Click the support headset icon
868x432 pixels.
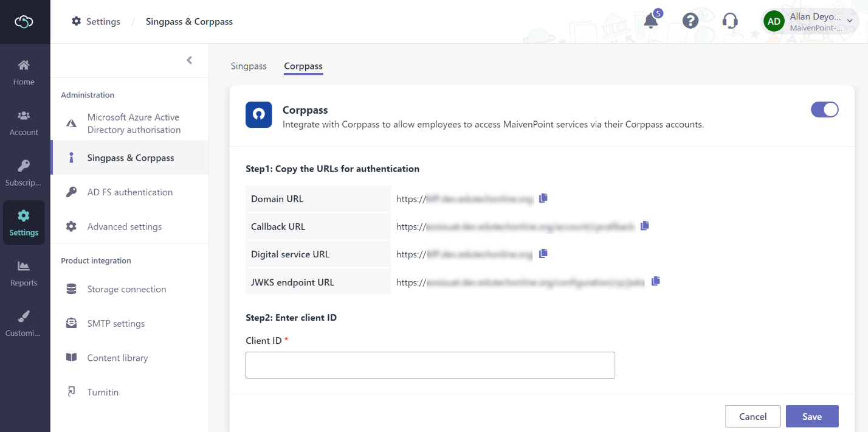click(730, 21)
